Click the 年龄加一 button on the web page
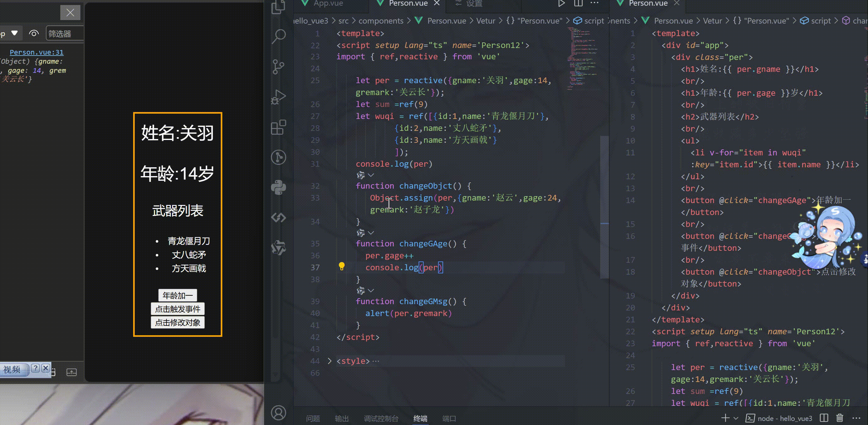Screen dimensions: 868x425 coord(177,295)
